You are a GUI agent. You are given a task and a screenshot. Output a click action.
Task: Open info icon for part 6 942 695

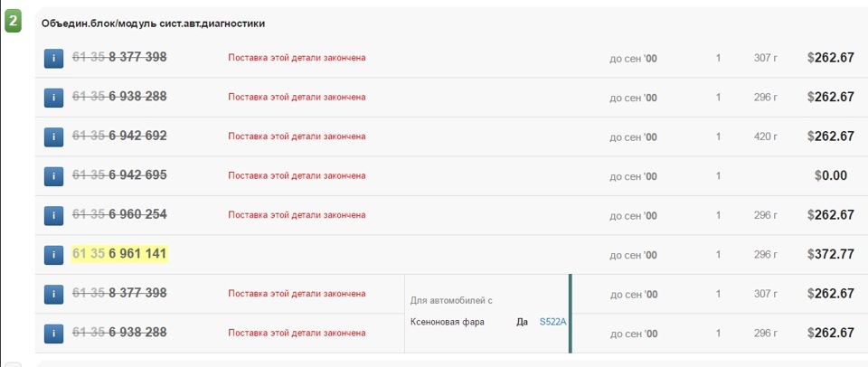(53, 176)
